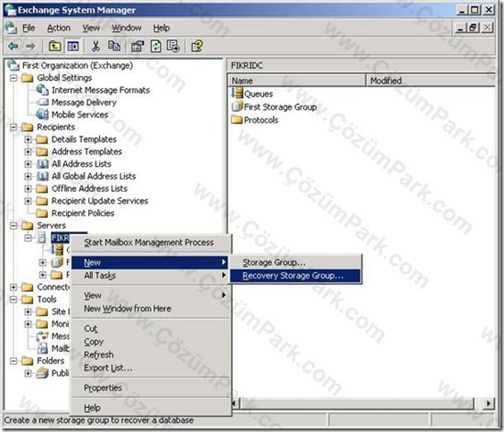Toggle the Show/Hide Console Tree icon
This screenshot has height=432, width=504.
tap(73, 46)
